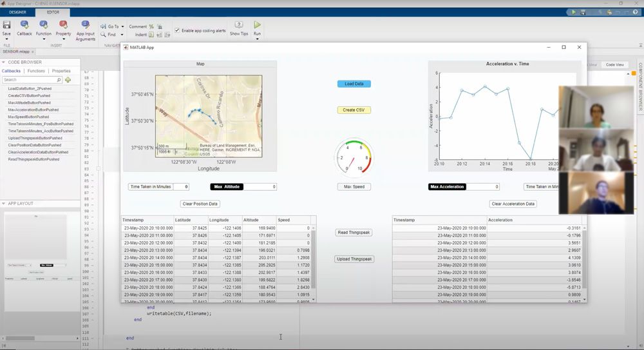Toggle Enable app coding alerts checkbox

[177, 30]
